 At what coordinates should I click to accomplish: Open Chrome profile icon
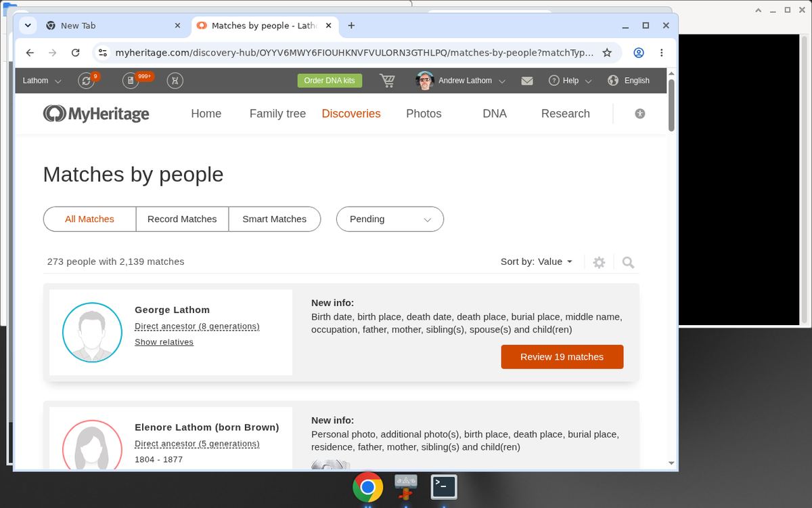639,52
